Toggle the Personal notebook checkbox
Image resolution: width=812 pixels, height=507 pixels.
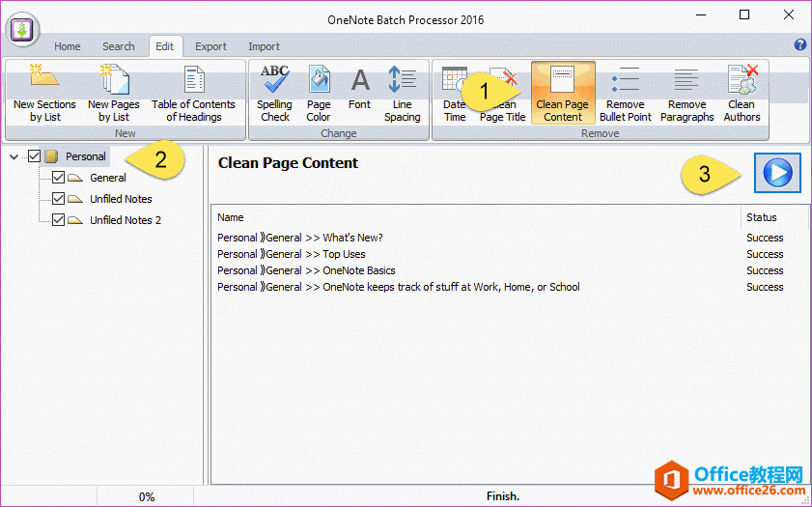pos(34,155)
